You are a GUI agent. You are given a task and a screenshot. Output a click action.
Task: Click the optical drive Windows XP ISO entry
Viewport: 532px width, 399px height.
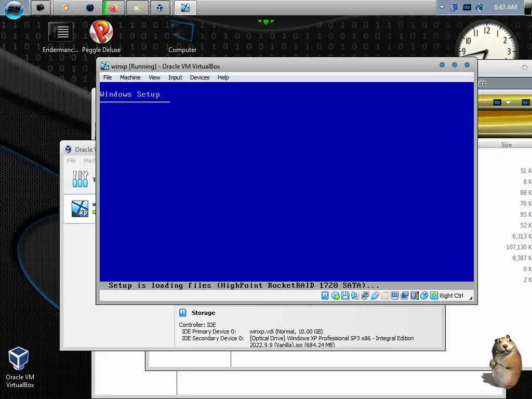(x=331, y=342)
